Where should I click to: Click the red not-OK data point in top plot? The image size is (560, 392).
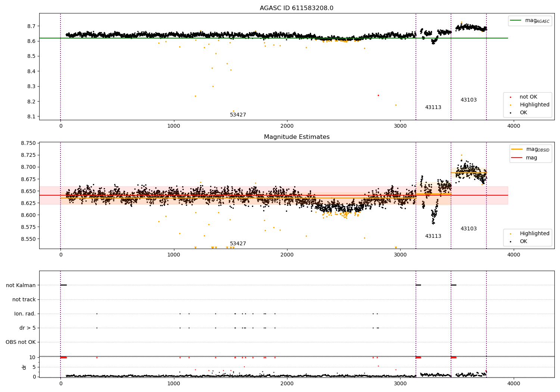(x=378, y=95)
